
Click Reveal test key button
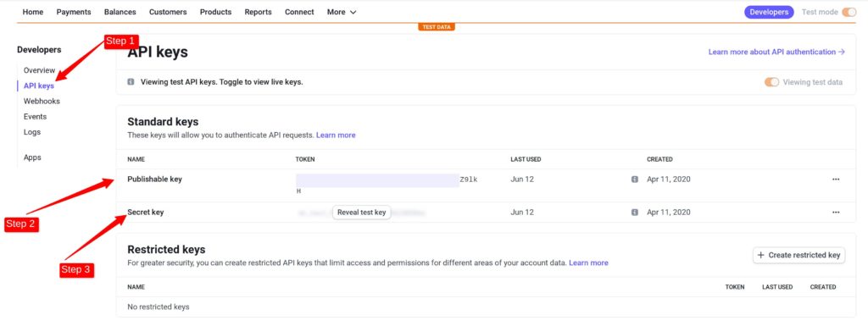(x=361, y=213)
